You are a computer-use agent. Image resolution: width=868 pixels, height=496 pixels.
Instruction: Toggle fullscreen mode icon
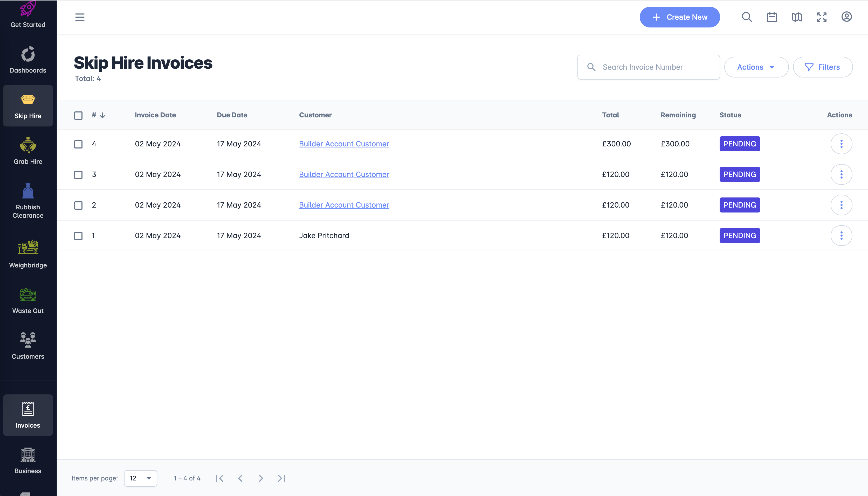(x=821, y=17)
